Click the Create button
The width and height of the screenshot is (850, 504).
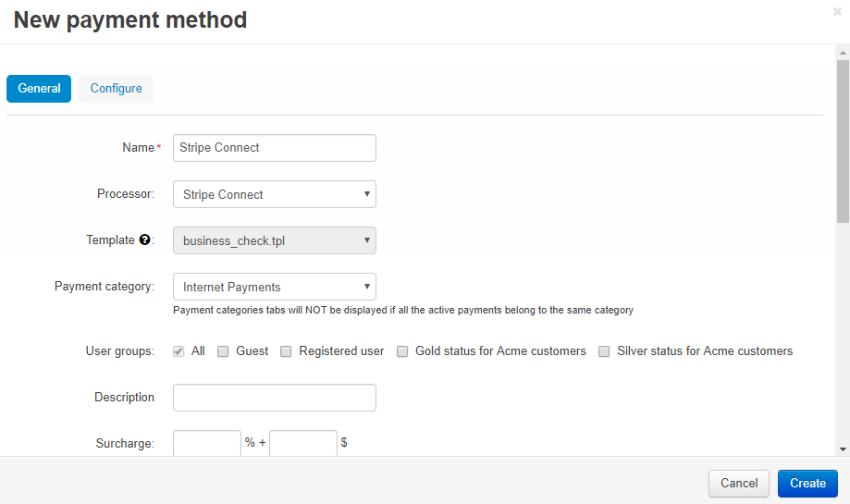coord(807,484)
